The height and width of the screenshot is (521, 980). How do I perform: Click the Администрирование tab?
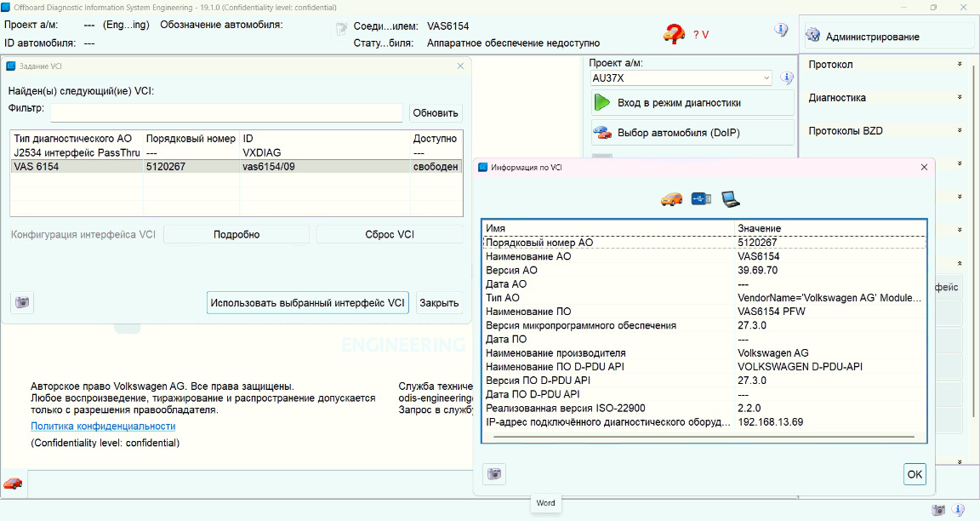(887, 37)
